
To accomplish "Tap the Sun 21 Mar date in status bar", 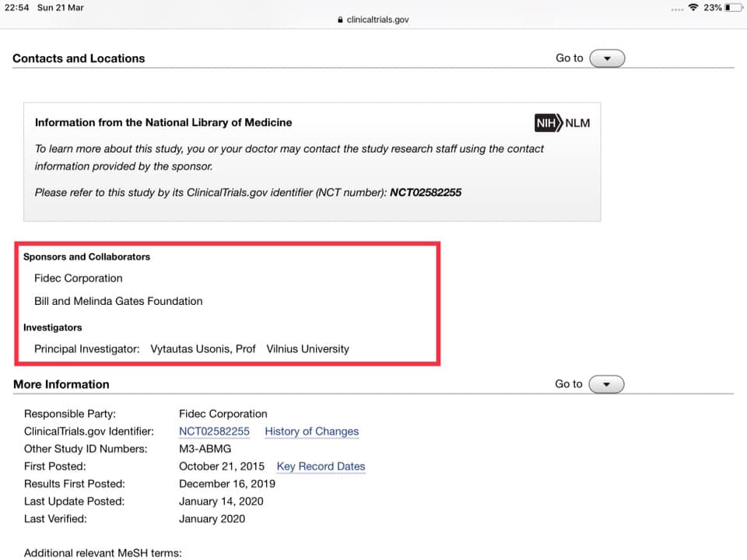I will 61,8.
